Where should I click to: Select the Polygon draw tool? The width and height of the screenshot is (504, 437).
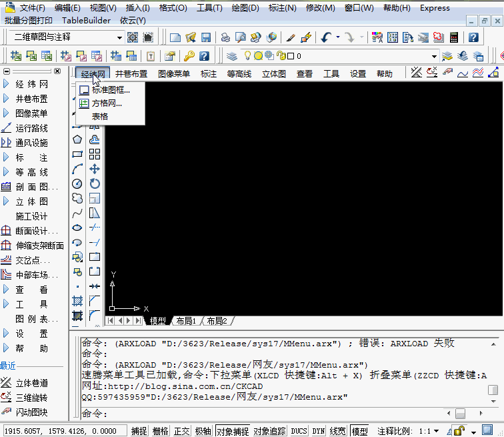coord(77,139)
